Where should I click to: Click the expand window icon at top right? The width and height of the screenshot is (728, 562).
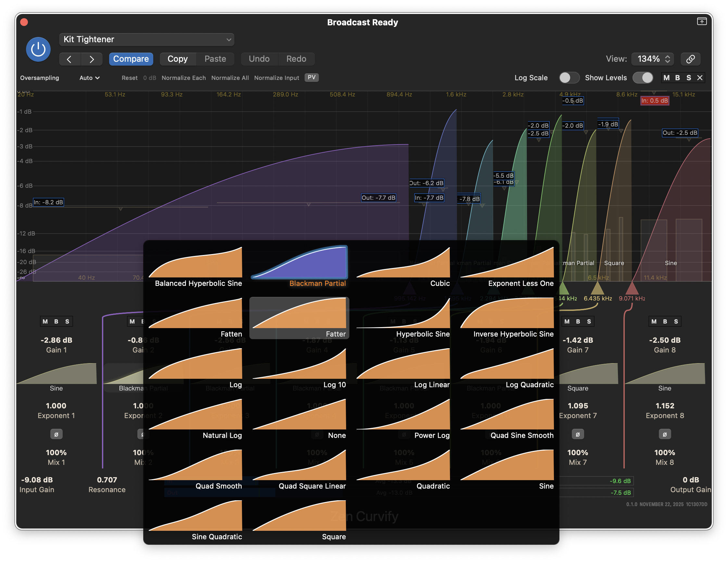702,22
